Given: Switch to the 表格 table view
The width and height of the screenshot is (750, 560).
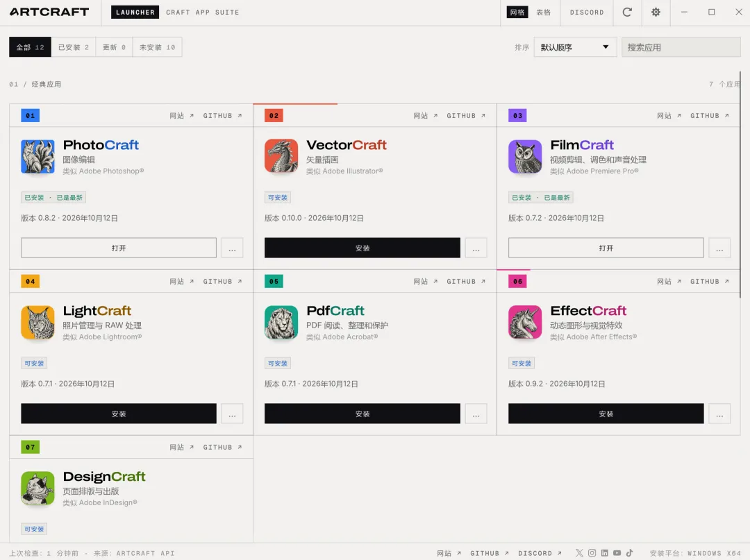Looking at the screenshot, I should pyautogui.click(x=543, y=12).
